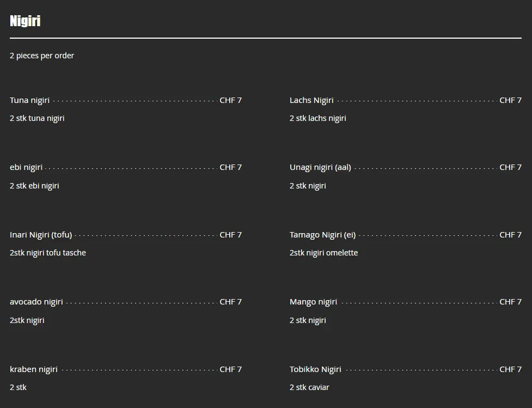Pick the Mango nigiri item
This screenshot has width=532, height=408.
313,302
